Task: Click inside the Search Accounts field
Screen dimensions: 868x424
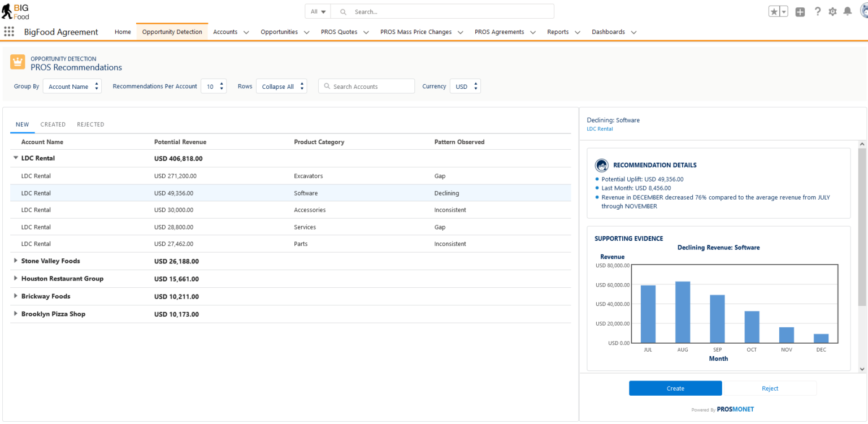Action: point(366,86)
